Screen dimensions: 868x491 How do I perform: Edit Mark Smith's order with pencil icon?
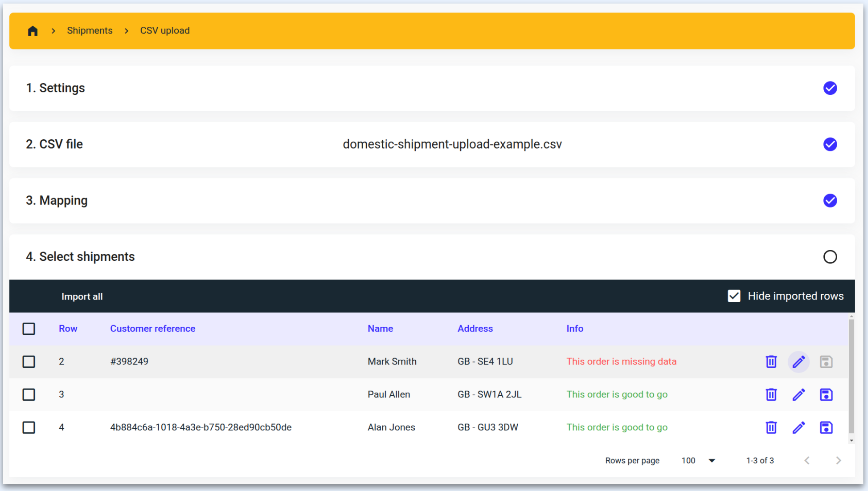point(798,361)
